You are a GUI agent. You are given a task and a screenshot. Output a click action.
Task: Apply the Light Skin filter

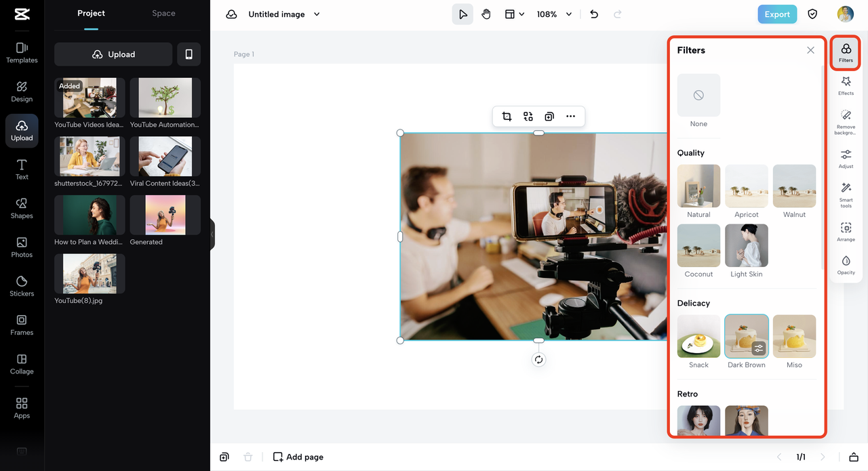tap(747, 245)
